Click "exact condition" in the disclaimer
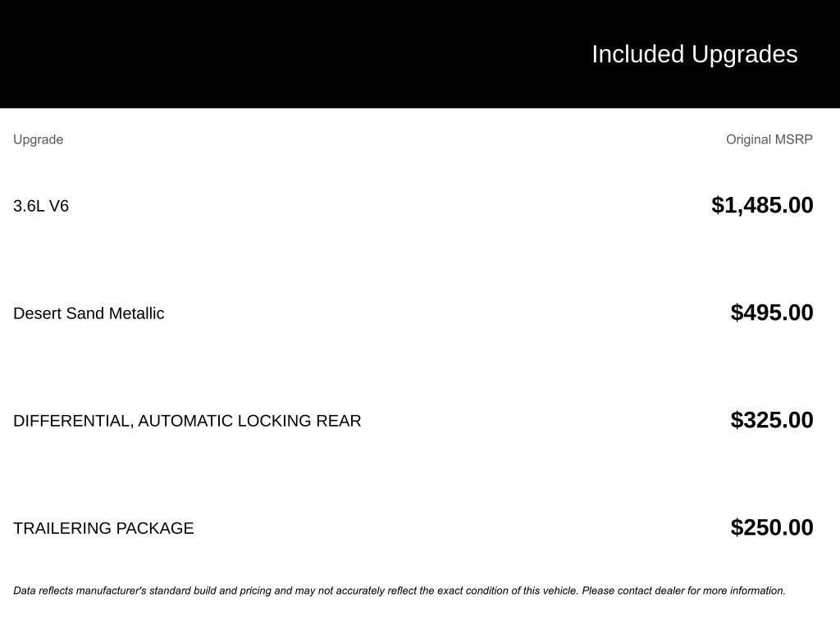 click(x=474, y=591)
